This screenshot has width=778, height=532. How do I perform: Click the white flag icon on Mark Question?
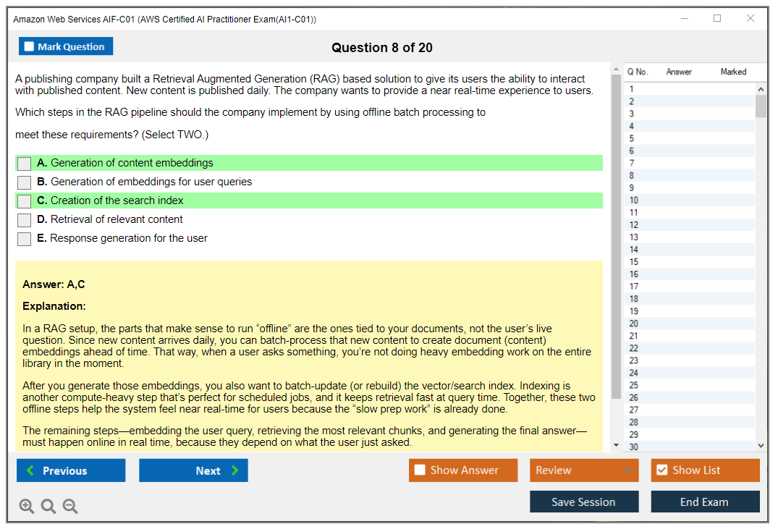pos(29,46)
